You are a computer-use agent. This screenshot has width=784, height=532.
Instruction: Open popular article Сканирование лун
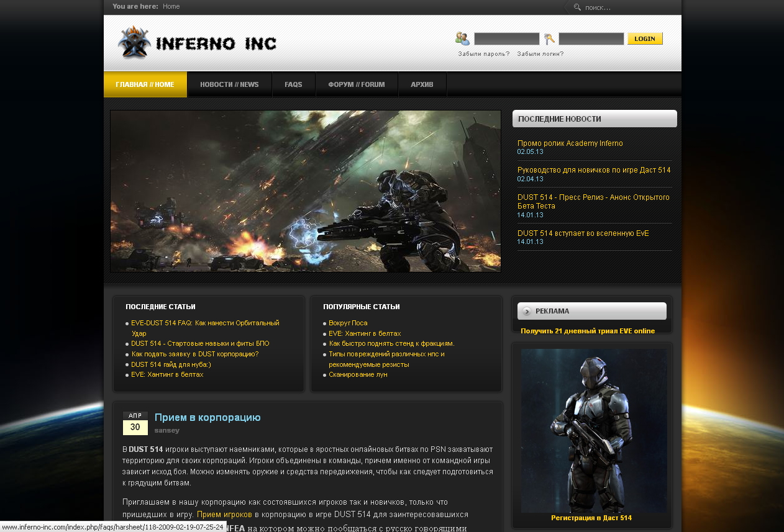click(x=358, y=375)
